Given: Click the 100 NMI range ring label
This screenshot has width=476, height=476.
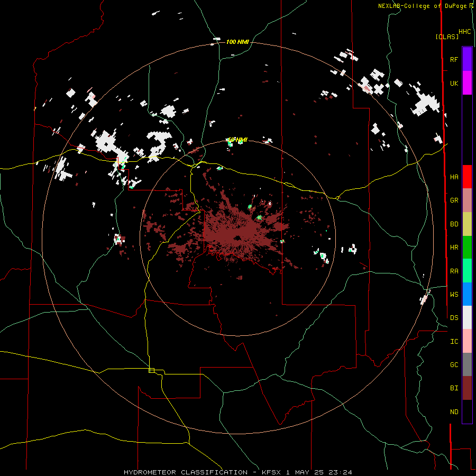Looking at the screenshot, I should (237, 42).
